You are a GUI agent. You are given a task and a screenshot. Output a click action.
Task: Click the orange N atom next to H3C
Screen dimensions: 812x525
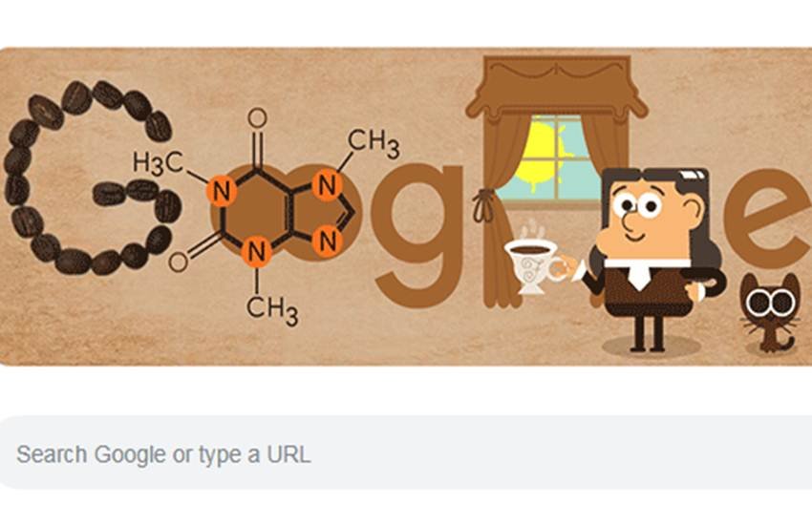coord(223,191)
